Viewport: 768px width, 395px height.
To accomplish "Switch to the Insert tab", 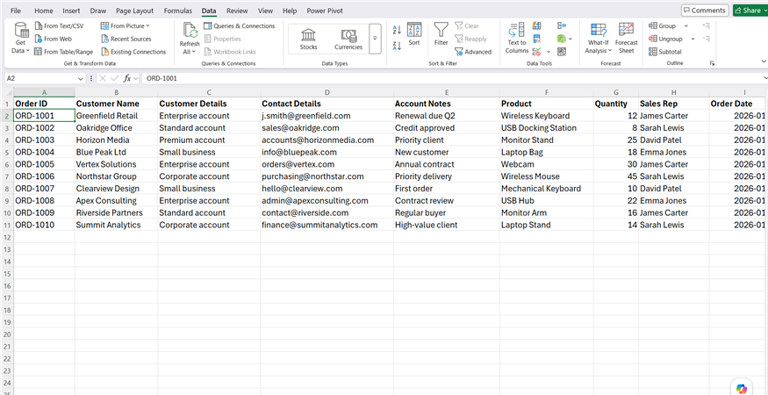I will coord(72,10).
